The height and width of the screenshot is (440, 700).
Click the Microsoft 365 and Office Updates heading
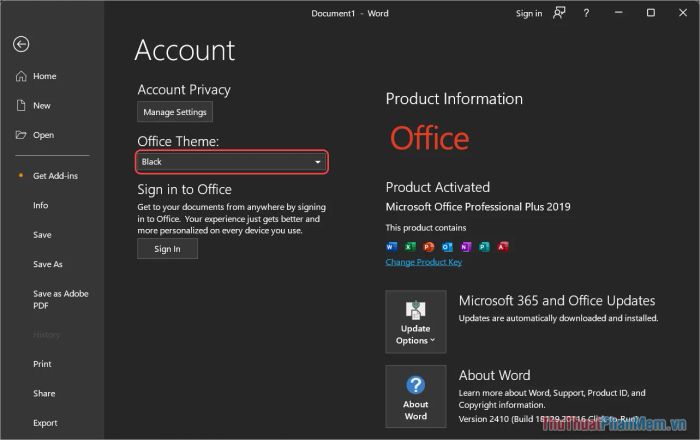pyautogui.click(x=557, y=301)
